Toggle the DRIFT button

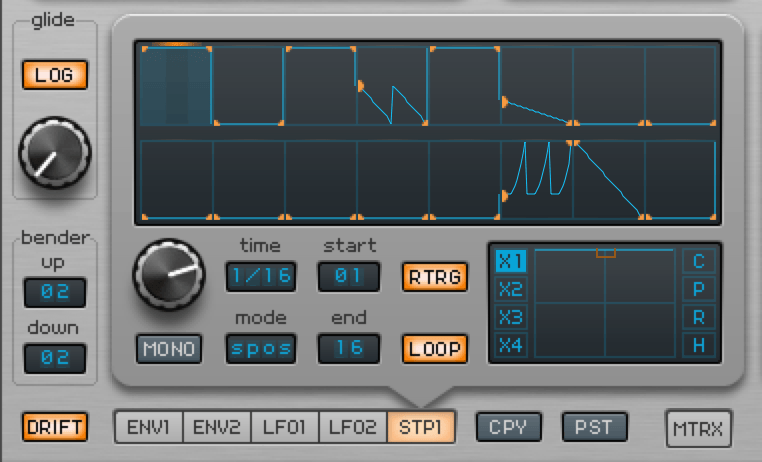tap(55, 427)
